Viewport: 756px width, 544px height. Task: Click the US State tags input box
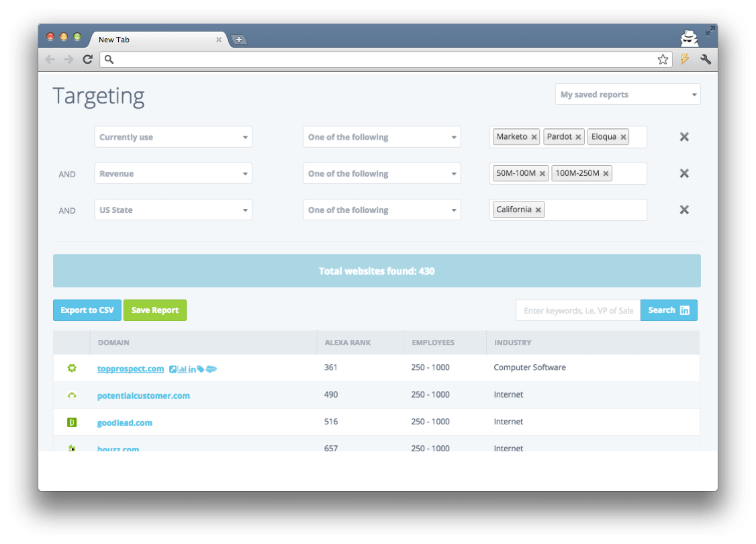pyautogui.click(x=568, y=210)
